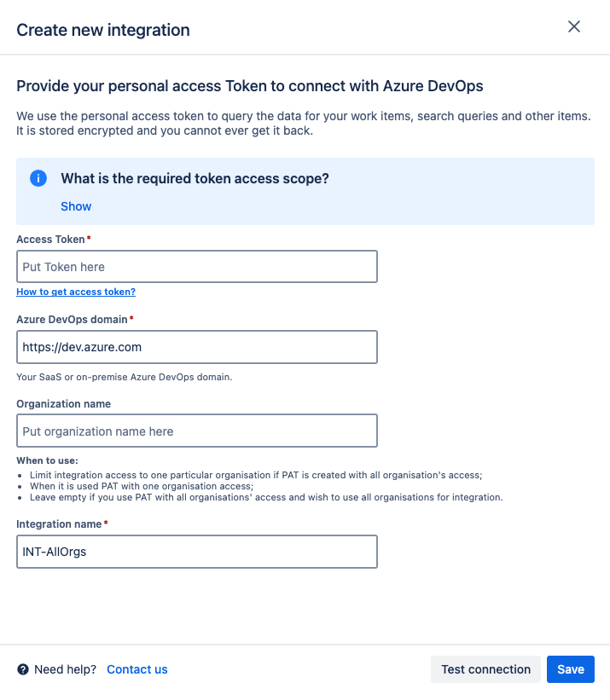
Task: Click the blue Save button
Action: (x=570, y=669)
